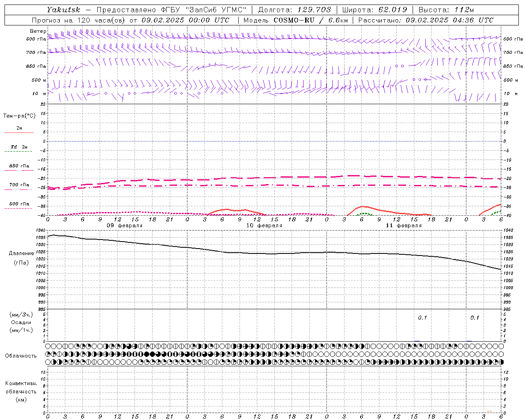
Task: Click the date label 10 февраля
Action: [x=264, y=226]
